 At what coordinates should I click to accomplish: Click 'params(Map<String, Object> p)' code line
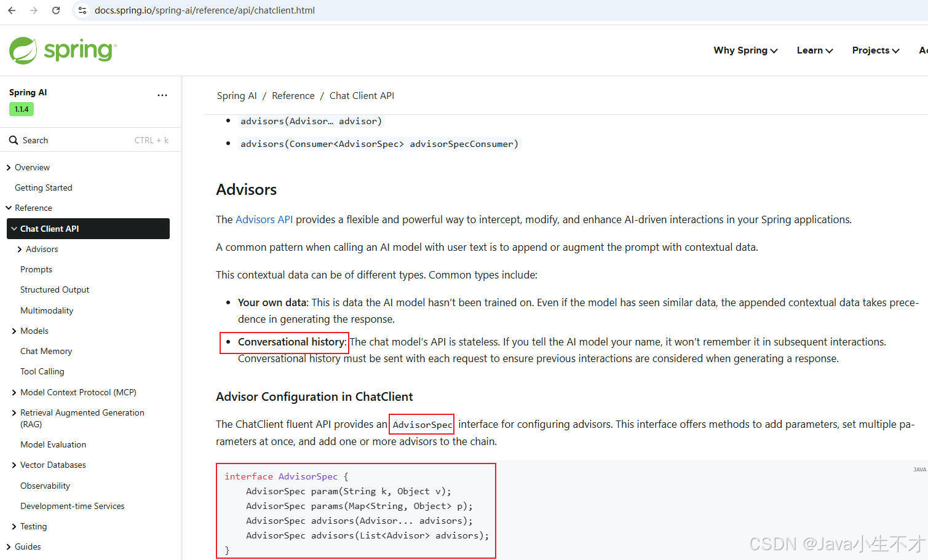click(x=360, y=506)
